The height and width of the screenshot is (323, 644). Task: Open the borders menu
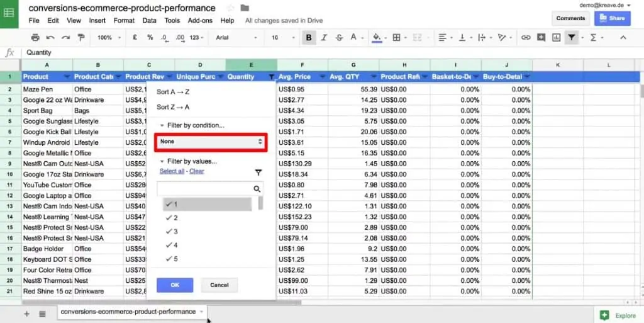click(x=399, y=37)
